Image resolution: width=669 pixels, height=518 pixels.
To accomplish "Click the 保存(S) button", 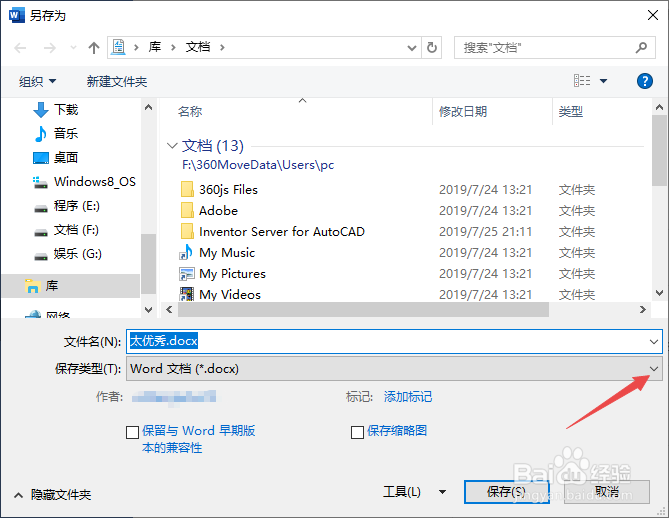I will tap(506, 492).
